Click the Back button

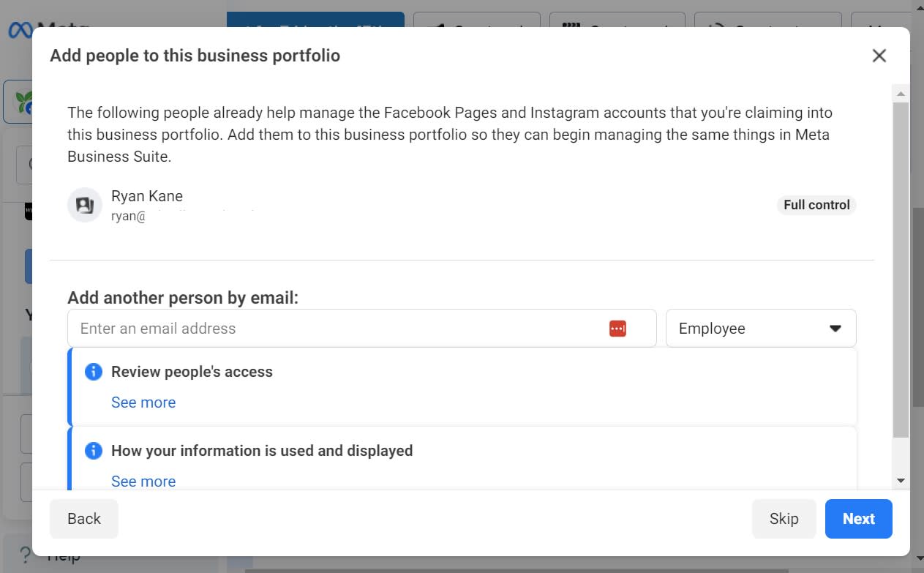[x=84, y=519]
